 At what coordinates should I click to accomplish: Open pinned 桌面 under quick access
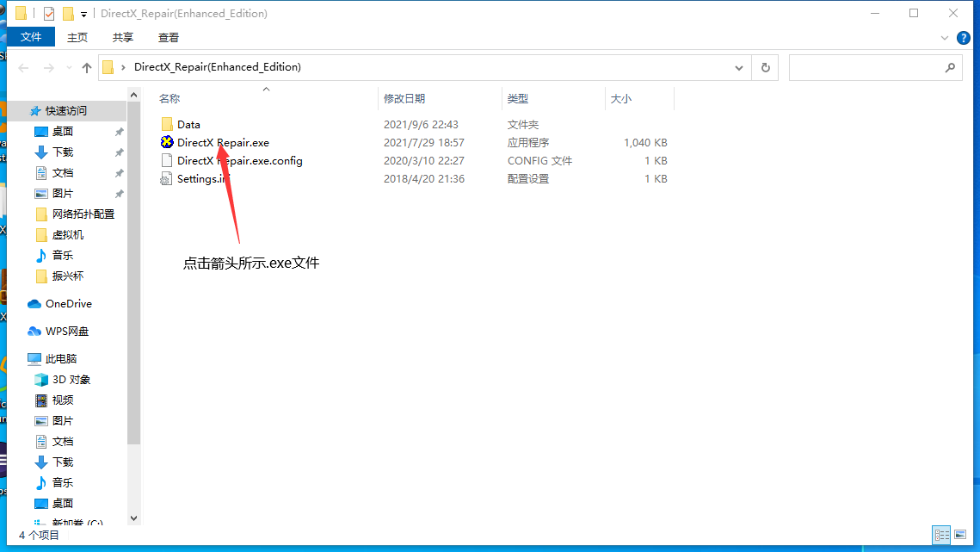(x=63, y=132)
